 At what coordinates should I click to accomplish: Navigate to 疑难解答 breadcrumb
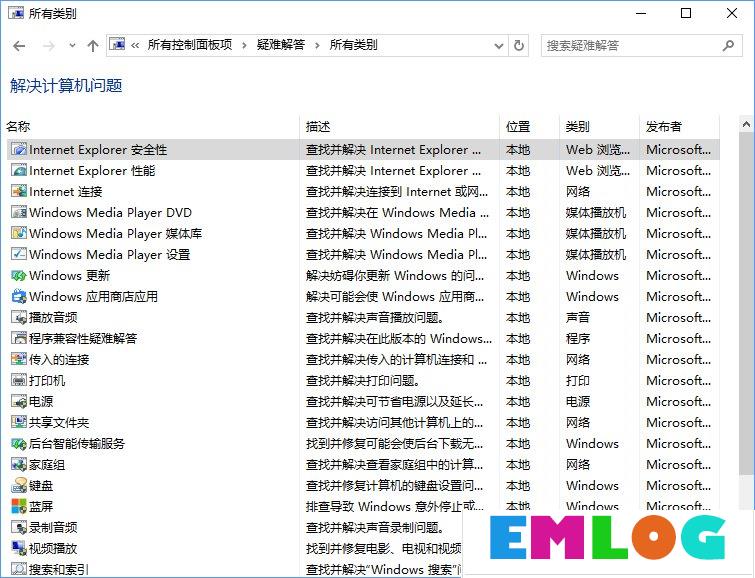click(281, 45)
